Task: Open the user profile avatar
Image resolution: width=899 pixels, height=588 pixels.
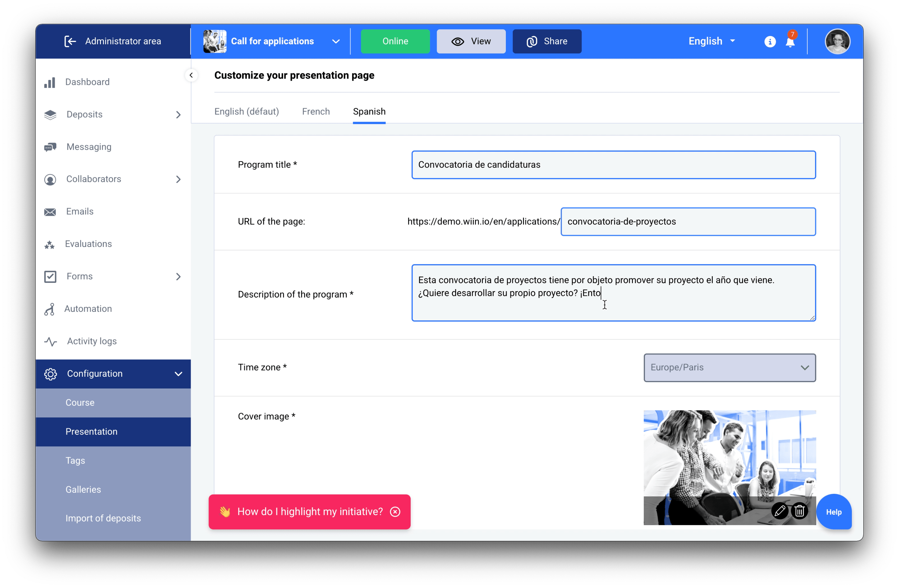Action: [837, 41]
